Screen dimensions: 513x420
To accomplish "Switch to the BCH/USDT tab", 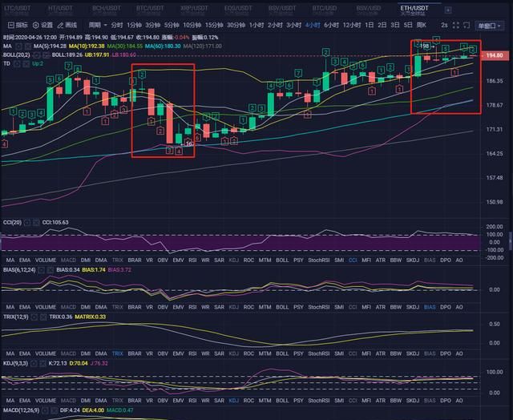I will tap(106, 10).
